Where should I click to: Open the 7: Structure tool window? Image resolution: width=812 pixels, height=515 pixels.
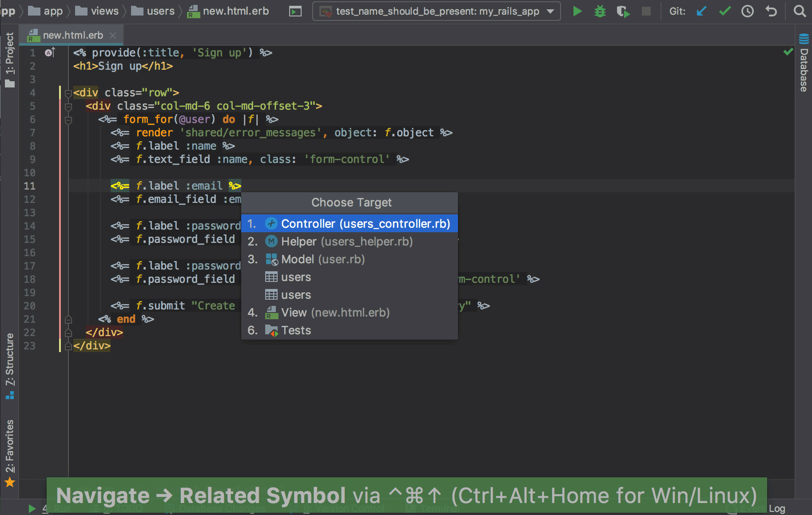(x=9, y=366)
